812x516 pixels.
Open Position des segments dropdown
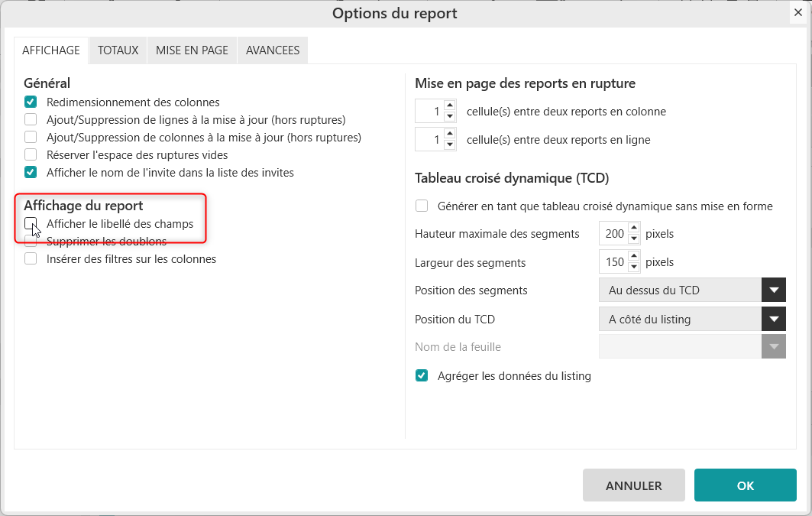click(773, 290)
